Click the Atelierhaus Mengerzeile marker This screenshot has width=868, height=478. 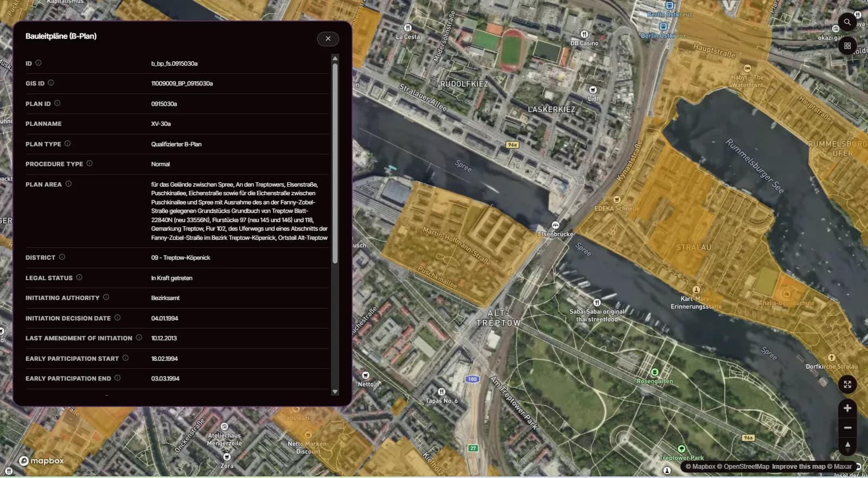[225, 427]
